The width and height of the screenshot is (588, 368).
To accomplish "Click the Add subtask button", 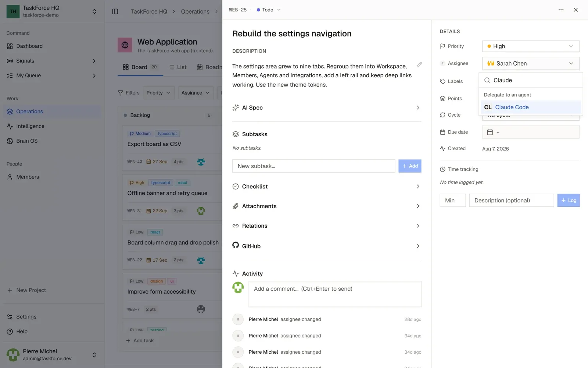I will click(410, 166).
